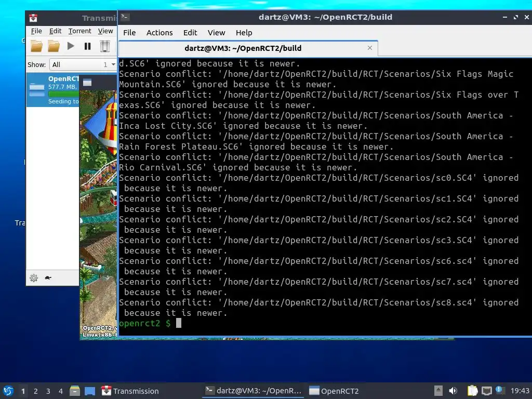Open the terminal's File menu
Viewport: 532px width, 399px height.
point(129,33)
